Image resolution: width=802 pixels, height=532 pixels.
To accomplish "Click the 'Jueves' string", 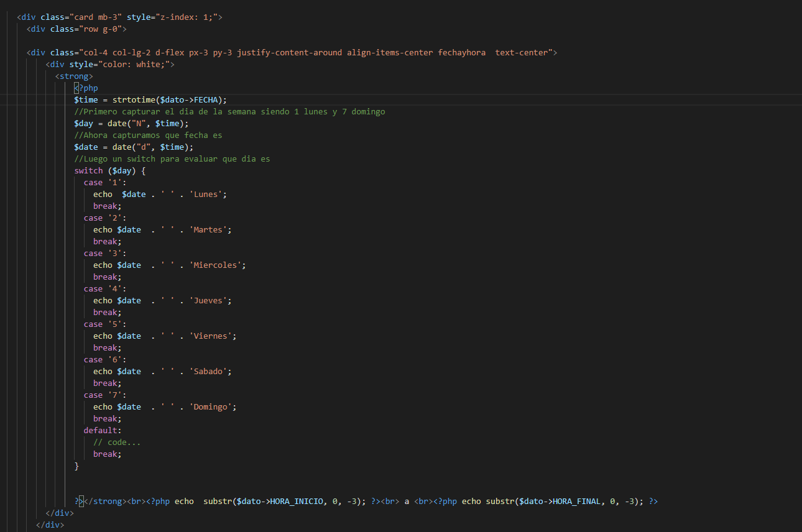I will [208, 300].
